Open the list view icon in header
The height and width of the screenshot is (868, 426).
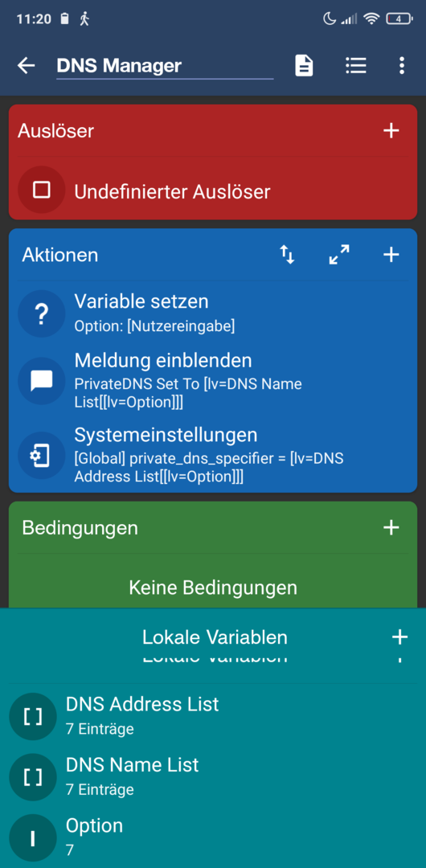tap(355, 66)
